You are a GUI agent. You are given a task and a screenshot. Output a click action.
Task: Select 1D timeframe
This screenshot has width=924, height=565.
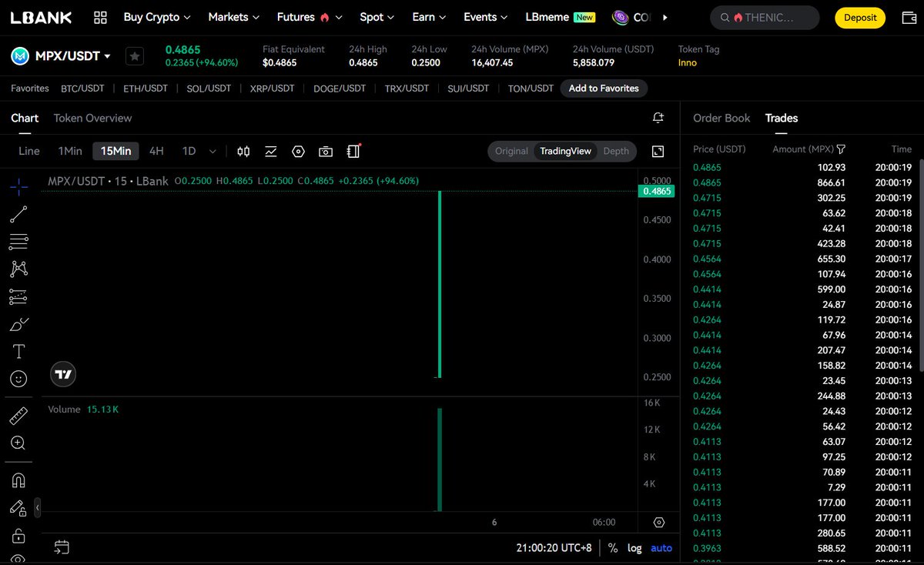(x=189, y=151)
